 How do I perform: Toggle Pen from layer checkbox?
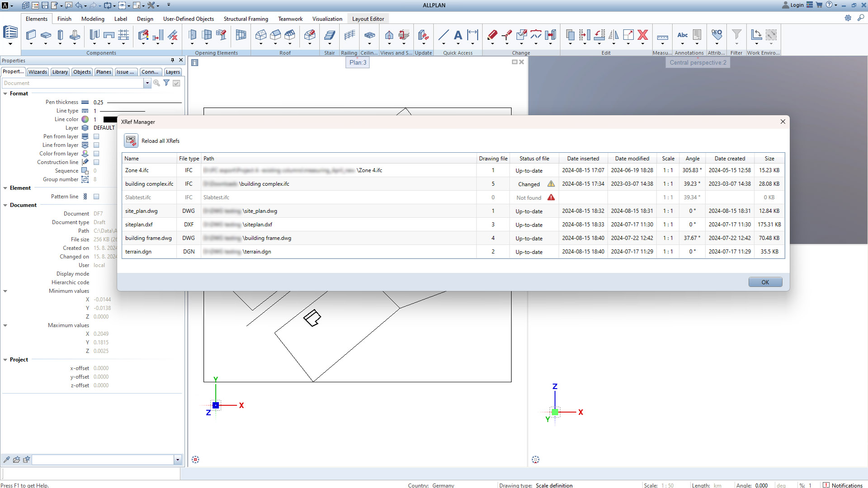[x=96, y=136]
